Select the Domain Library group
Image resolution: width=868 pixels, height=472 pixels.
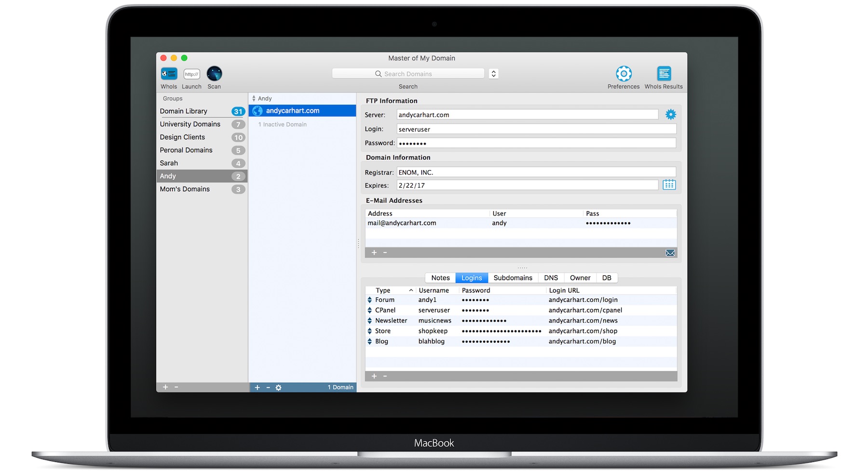[202, 111]
